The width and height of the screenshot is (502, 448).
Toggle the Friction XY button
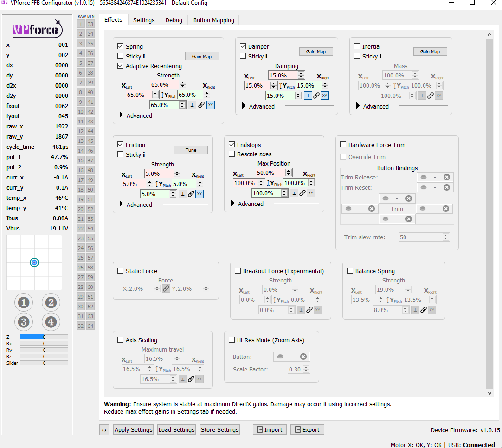[200, 194]
